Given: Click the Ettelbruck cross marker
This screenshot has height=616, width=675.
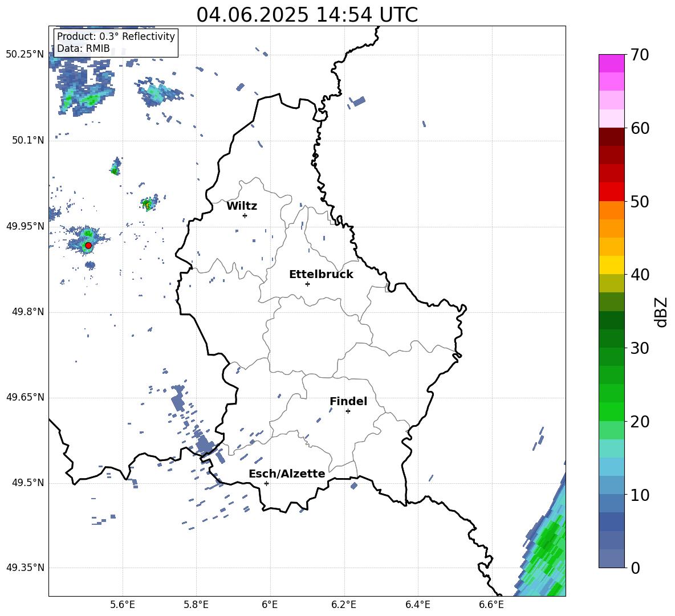Looking at the screenshot, I should [x=307, y=284].
